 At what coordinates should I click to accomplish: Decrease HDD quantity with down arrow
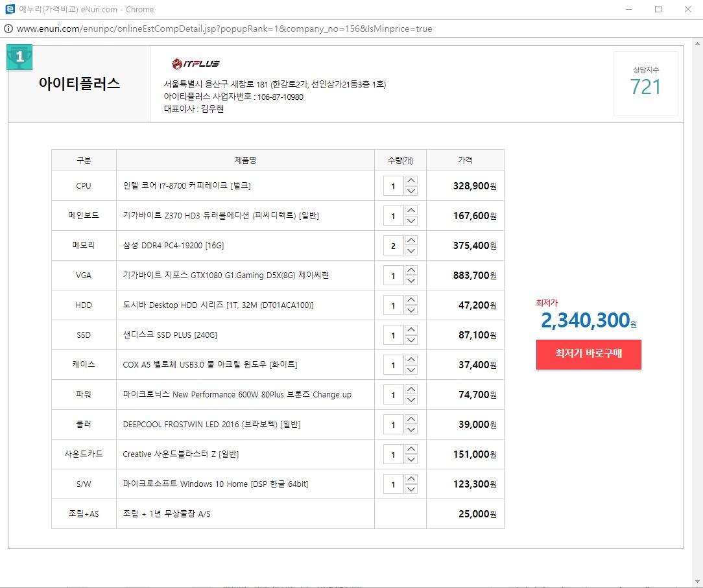click(x=411, y=310)
